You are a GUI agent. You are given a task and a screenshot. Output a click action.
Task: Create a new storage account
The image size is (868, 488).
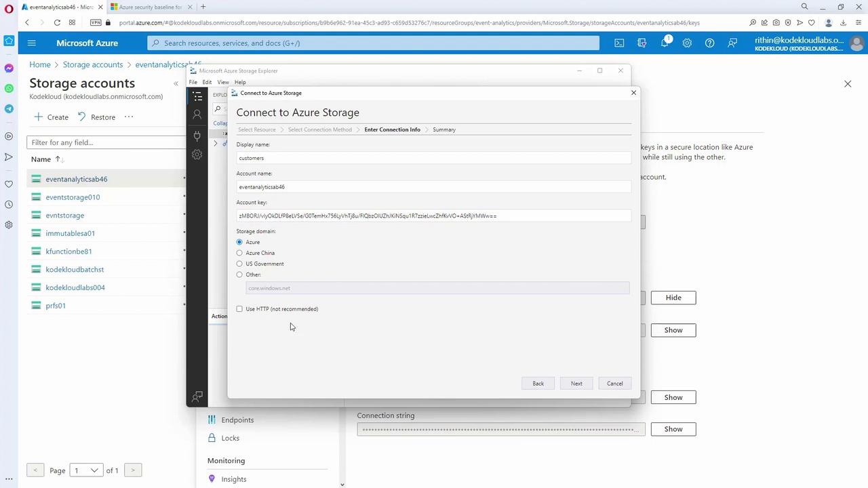(52, 117)
